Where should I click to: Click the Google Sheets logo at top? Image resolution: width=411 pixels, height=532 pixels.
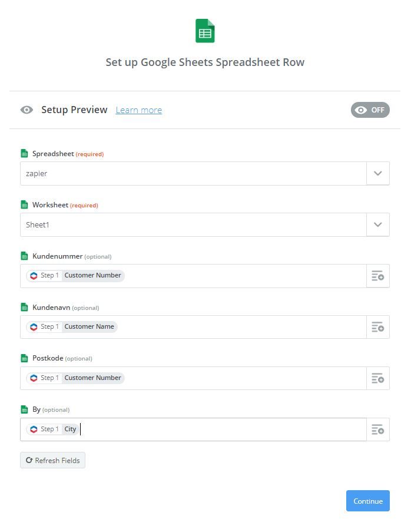205,31
